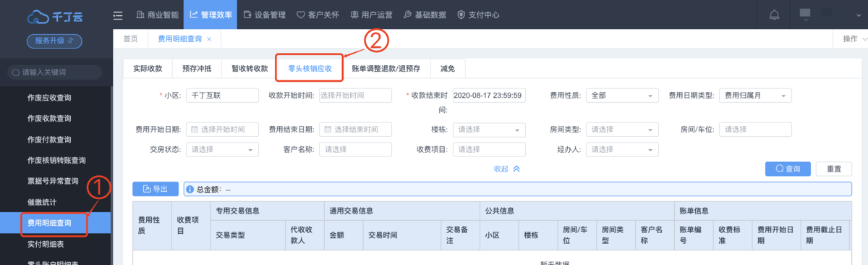The image size is (868, 265).
Task: Collapse filters with the 收起 link
Action: pyautogui.click(x=506, y=168)
